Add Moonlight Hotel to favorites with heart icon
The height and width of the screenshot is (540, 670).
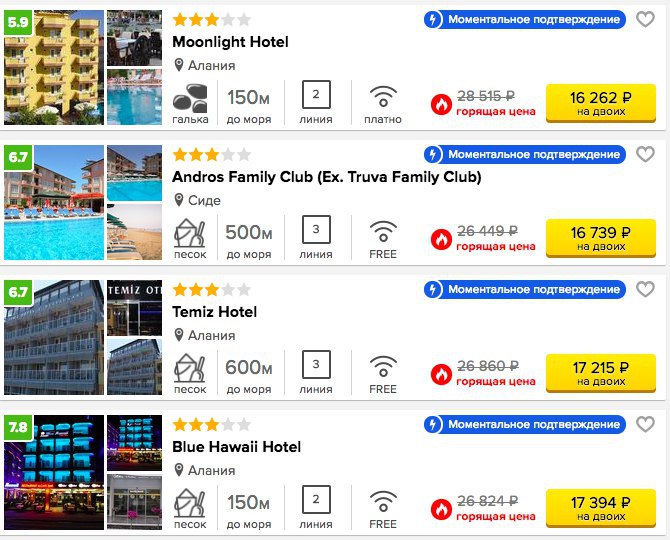tap(645, 19)
